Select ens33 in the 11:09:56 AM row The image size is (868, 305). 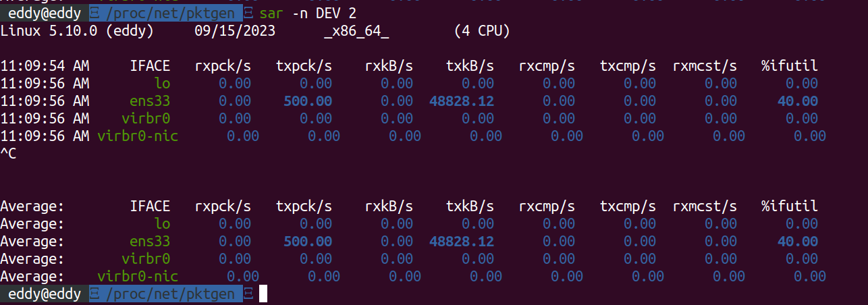tap(150, 101)
